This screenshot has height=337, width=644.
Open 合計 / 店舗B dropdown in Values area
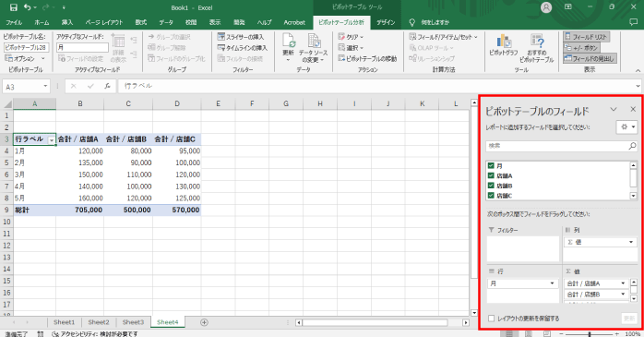623,294
